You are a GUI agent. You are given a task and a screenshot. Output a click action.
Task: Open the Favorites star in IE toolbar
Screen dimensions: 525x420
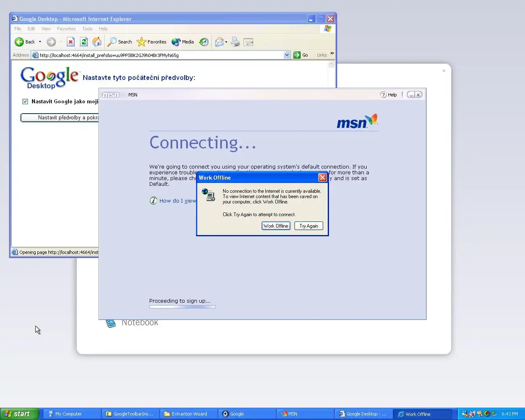pos(151,42)
